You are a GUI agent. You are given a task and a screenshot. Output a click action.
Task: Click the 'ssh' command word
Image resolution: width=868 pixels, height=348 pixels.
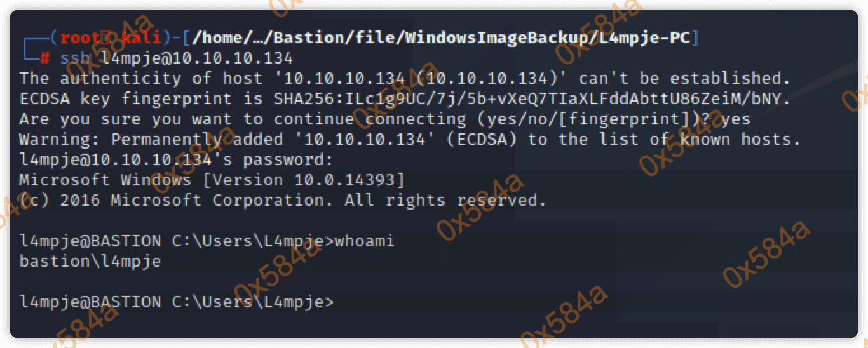76,58
